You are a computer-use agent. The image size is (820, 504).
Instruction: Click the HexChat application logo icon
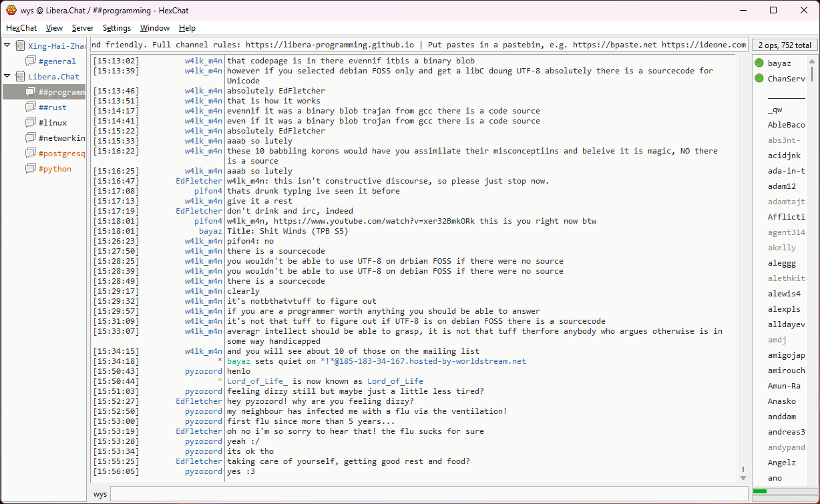[x=11, y=10]
